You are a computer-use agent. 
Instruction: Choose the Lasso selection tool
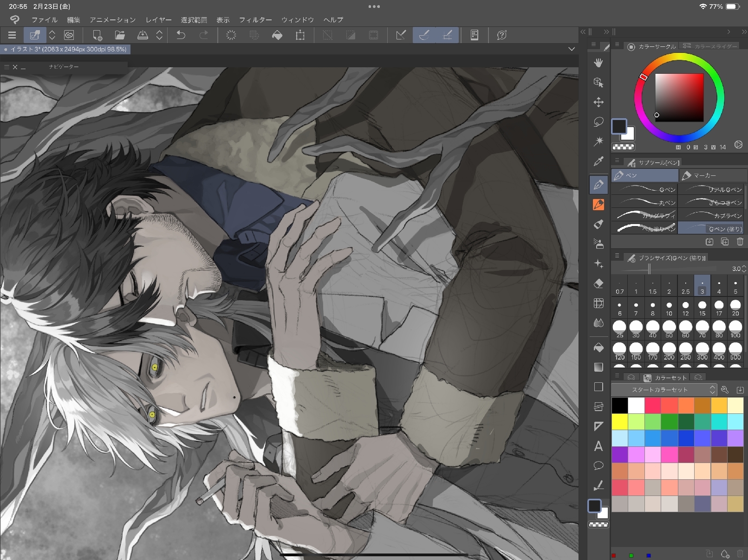598,122
